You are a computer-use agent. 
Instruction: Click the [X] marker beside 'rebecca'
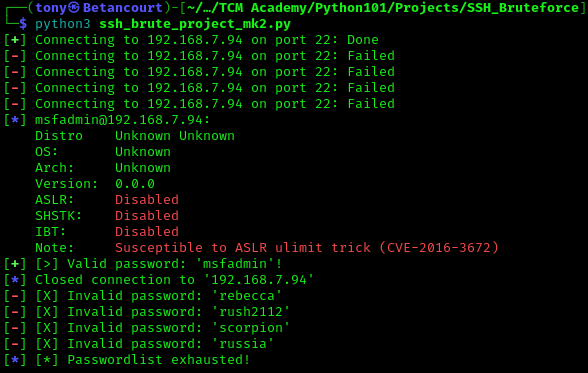47,296
